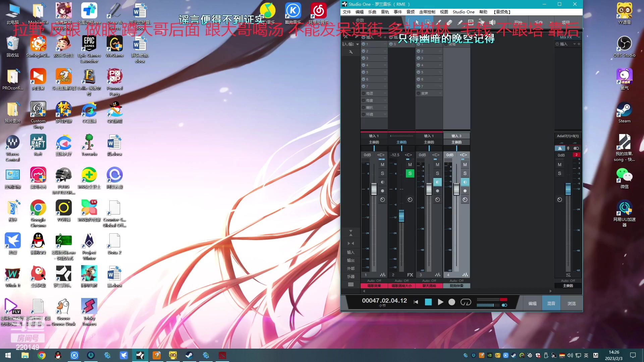Arm record on channel 1
This screenshot has width=644, height=362.
coord(382,191)
